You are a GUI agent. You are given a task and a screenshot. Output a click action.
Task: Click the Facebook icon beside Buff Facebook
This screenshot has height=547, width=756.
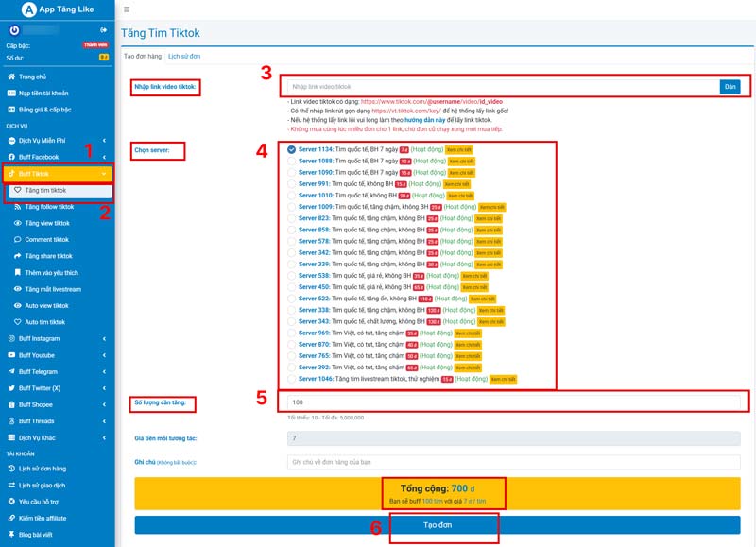click(11, 157)
